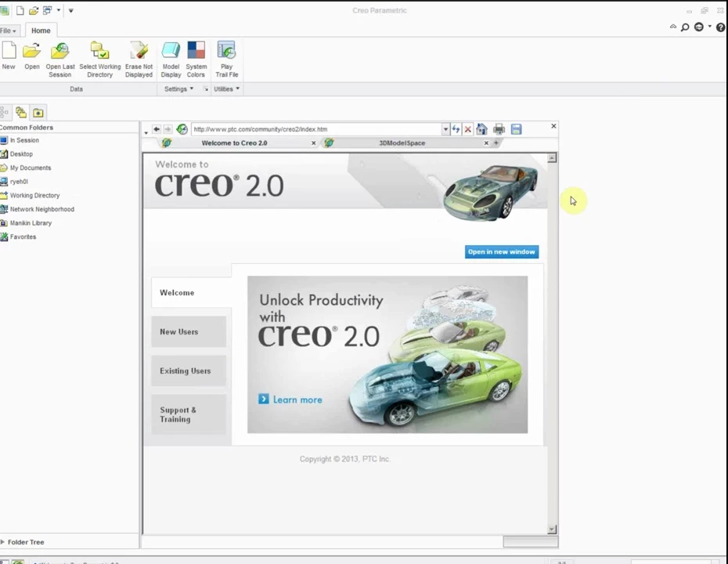Viewport: 728px width, 564px height.
Task: Click quick access New document icon
Action: (20, 10)
